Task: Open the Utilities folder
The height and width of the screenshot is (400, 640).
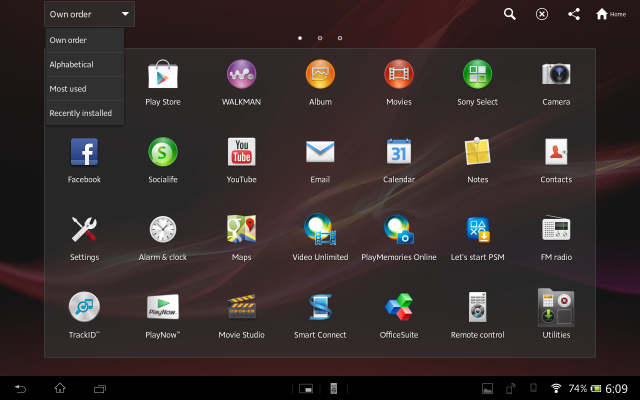Action: 556,314
